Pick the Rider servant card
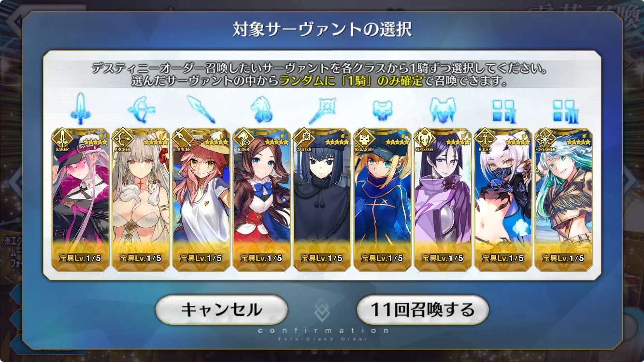This screenshot has height=362, width=644. tap(261, 199)
